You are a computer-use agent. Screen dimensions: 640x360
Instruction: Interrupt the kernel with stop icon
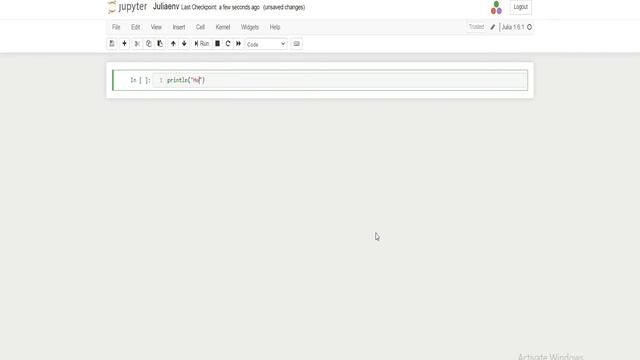click(218, 44)
